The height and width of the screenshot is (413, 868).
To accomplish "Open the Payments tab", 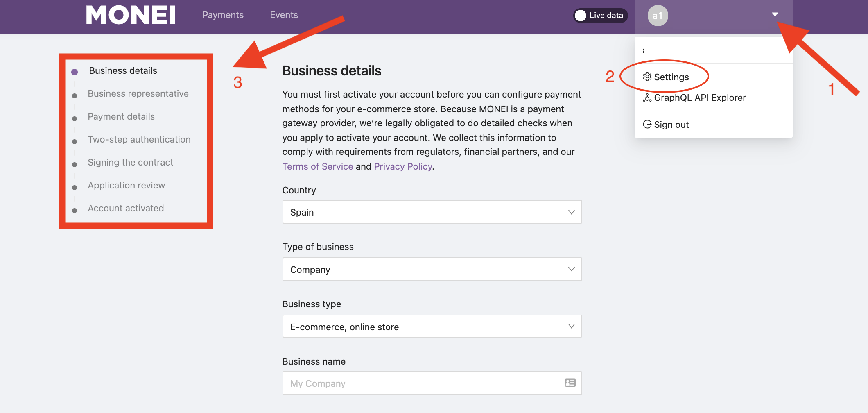I will (223, 15).
